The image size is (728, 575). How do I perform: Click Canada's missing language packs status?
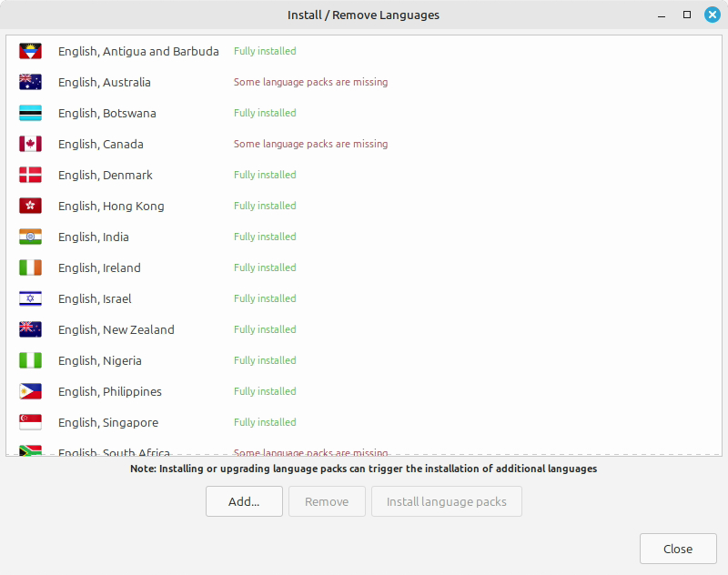coord(310,145)
